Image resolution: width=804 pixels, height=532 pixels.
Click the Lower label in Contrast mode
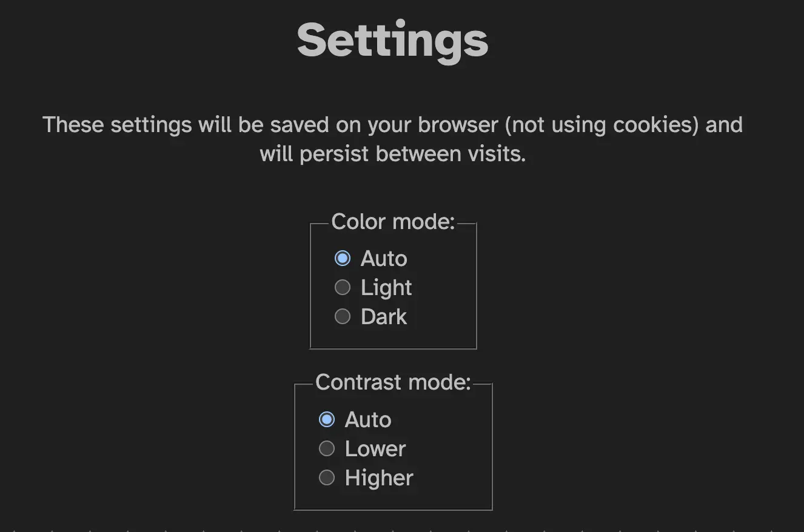pos(375,448)
